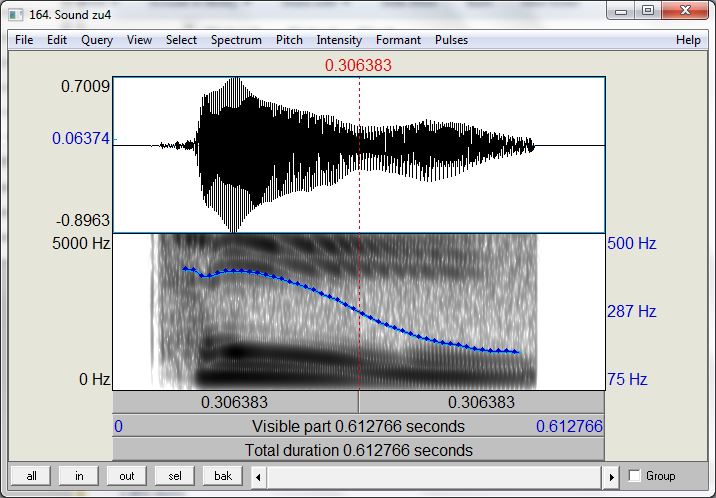Play the Visible part 0.612766 seconds bar
The image size is (716, 498).
[358, 426]
